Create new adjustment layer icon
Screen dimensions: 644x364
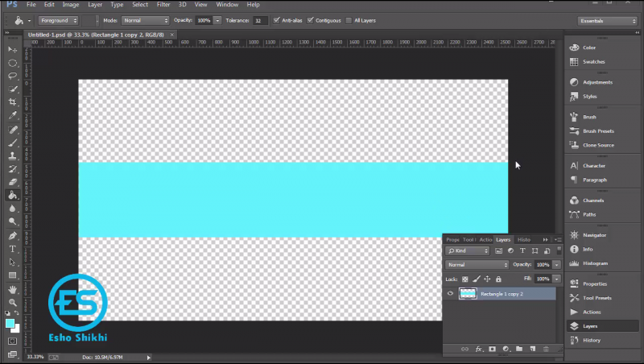506,349
